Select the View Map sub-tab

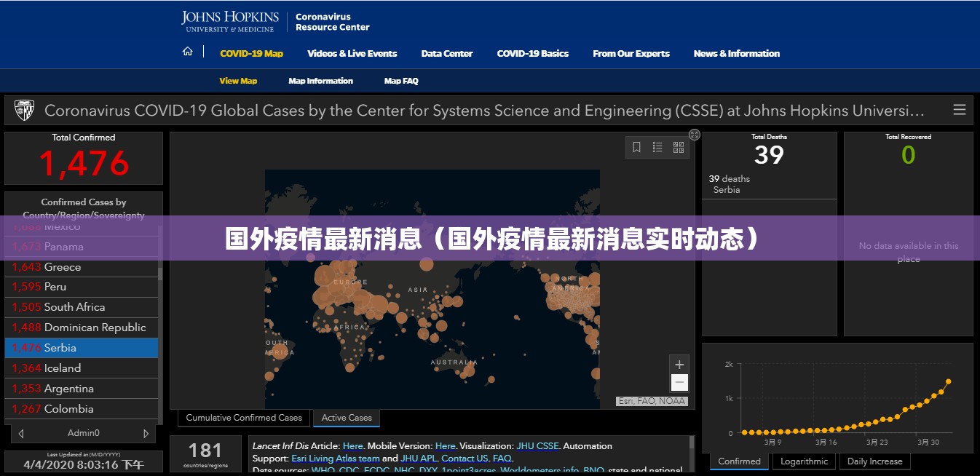click(238, 81)
